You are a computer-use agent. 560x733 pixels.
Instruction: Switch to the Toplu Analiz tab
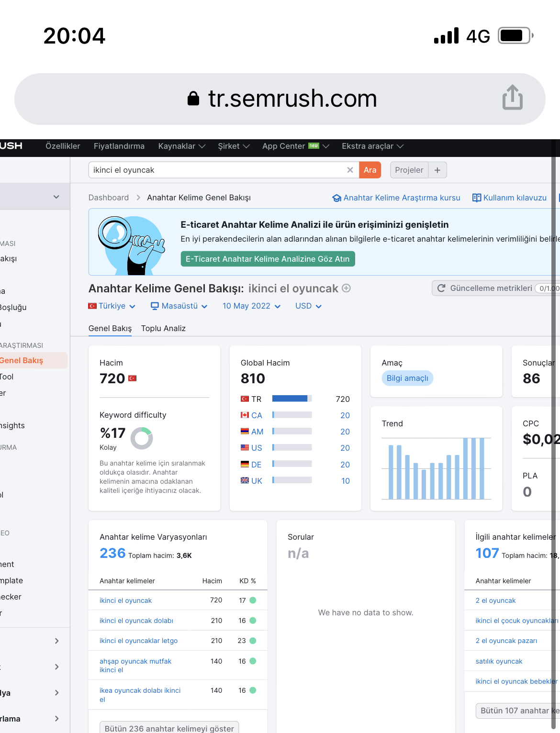(163, 328)
